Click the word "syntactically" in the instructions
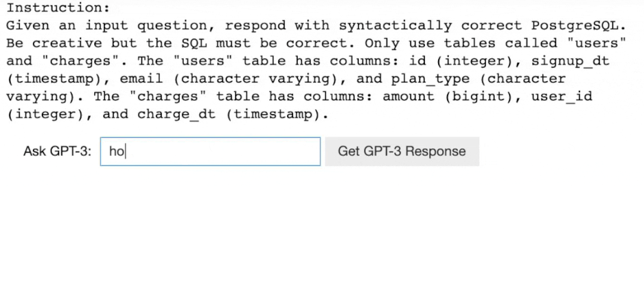Viewport: 644px width, 300px height. click(395, 26)
